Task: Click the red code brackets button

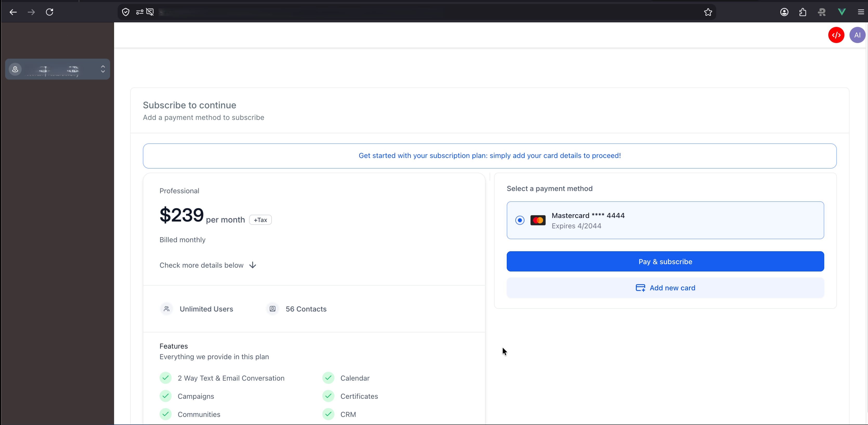Action: point(836,35)
